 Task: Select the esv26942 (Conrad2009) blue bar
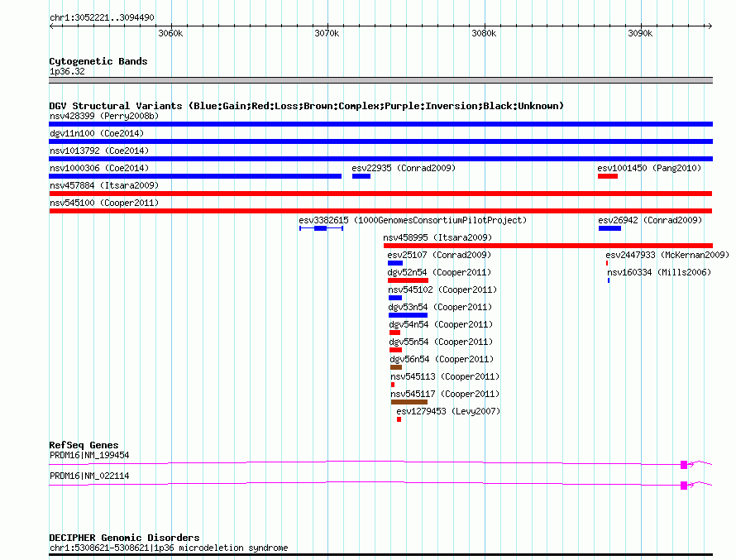pos(609,228)
